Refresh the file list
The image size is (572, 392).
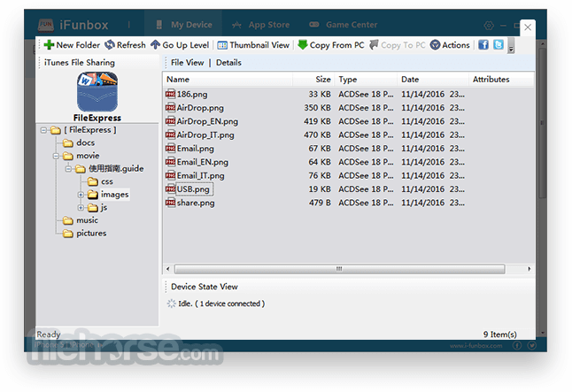click(125, 45)
